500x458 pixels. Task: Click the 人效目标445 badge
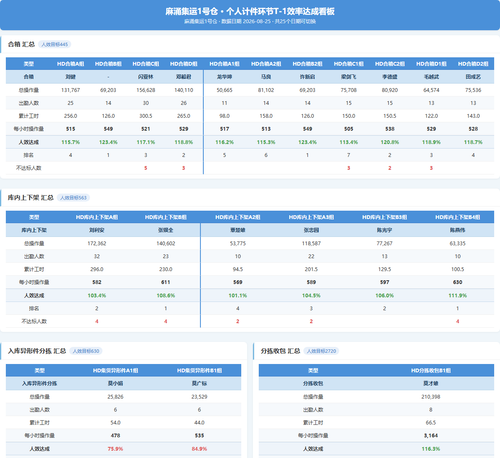[54, 44]
